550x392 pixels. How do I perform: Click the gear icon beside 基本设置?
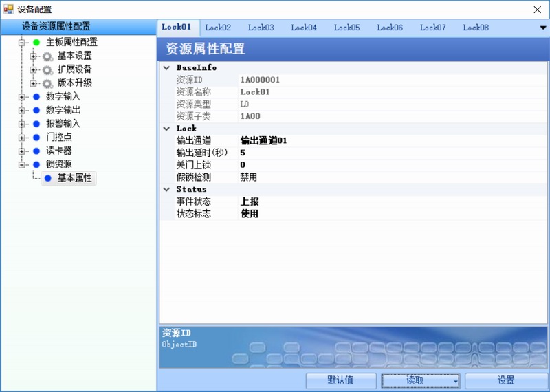coord(47,56)
